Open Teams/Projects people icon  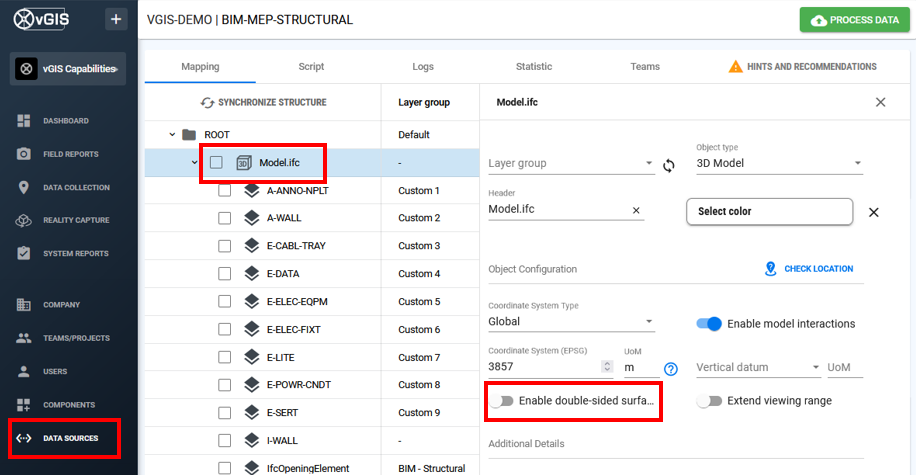point(23,338)
